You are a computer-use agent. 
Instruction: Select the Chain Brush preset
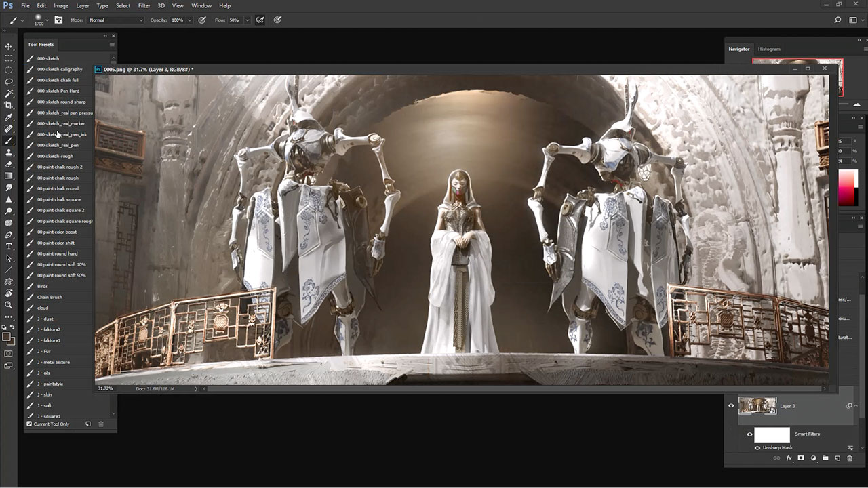[50, 297]
